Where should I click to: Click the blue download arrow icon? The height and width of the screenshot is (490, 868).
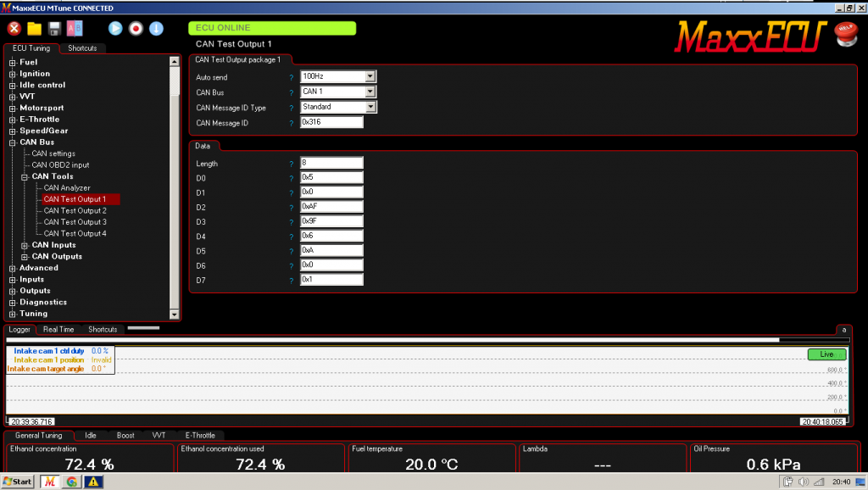pyautogui.click(x=156, y=28)
